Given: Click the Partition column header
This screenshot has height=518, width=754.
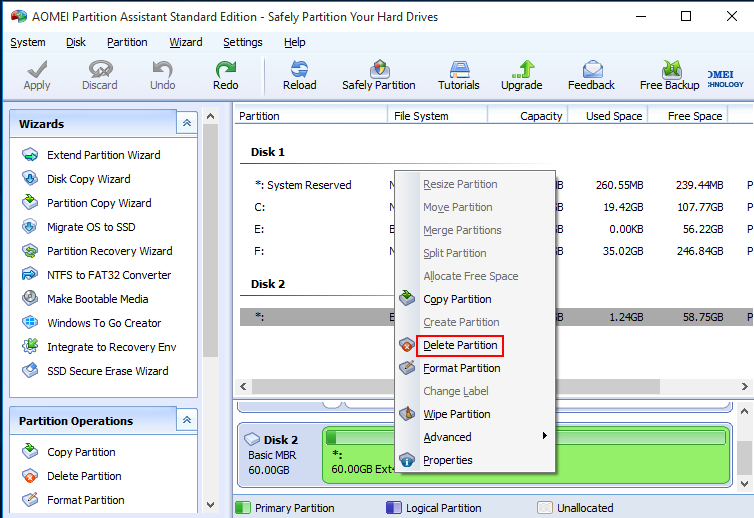Looking at the screenshot, I should coord(311,116).
